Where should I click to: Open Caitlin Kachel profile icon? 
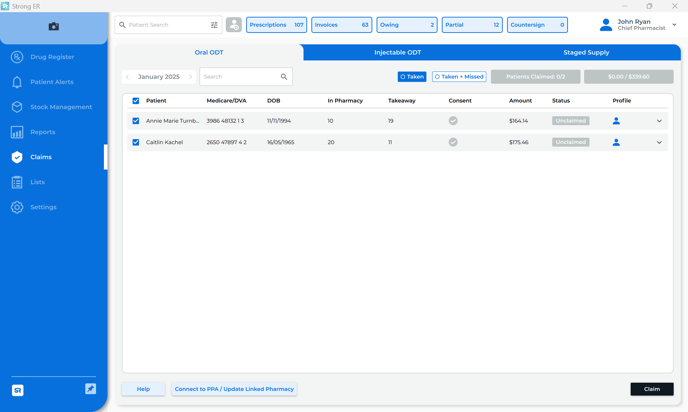click(616, 142)
